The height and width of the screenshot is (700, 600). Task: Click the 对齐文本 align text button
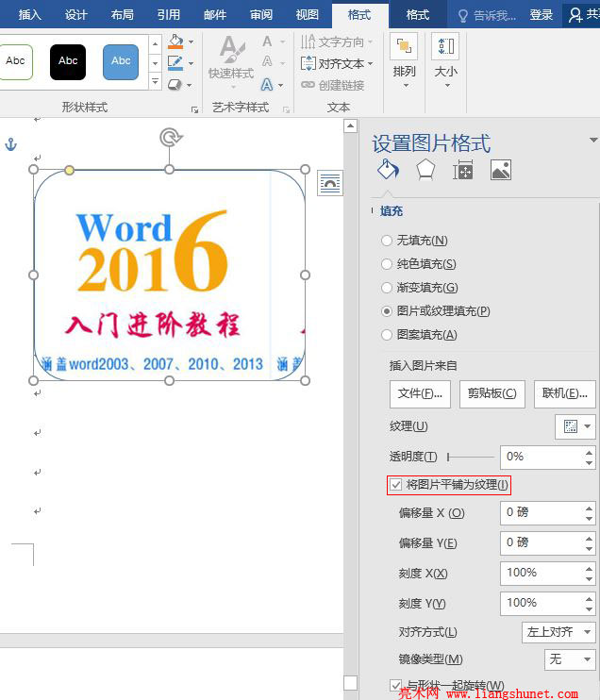click(337, 63)
